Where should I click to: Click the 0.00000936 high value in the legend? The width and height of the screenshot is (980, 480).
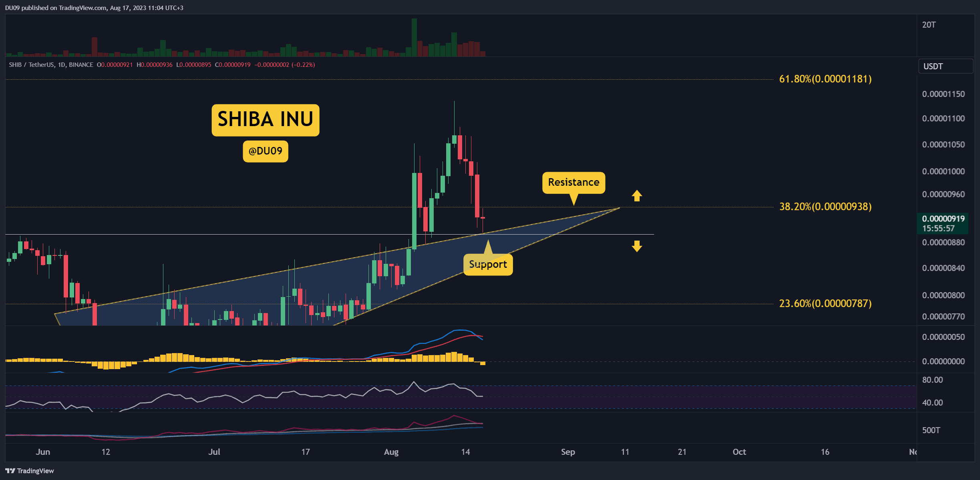coord(156,65)
